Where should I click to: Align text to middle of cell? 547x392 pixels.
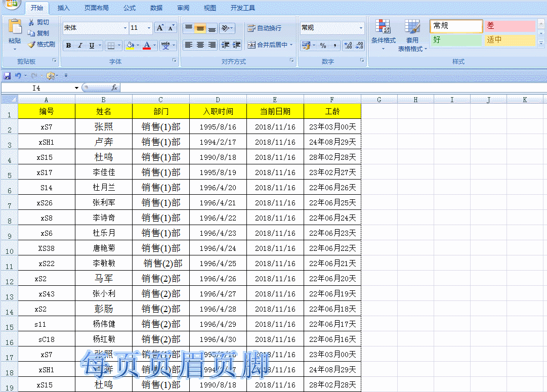200,28
